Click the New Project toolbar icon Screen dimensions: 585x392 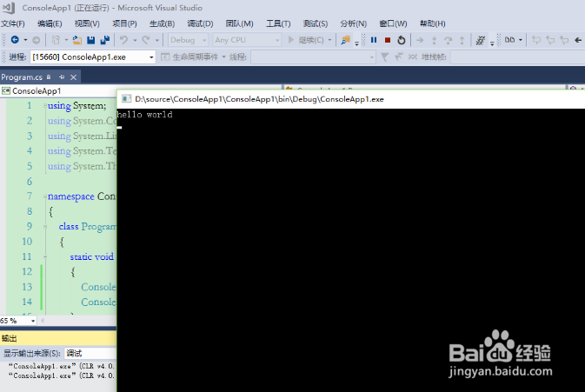click(56, 40)
